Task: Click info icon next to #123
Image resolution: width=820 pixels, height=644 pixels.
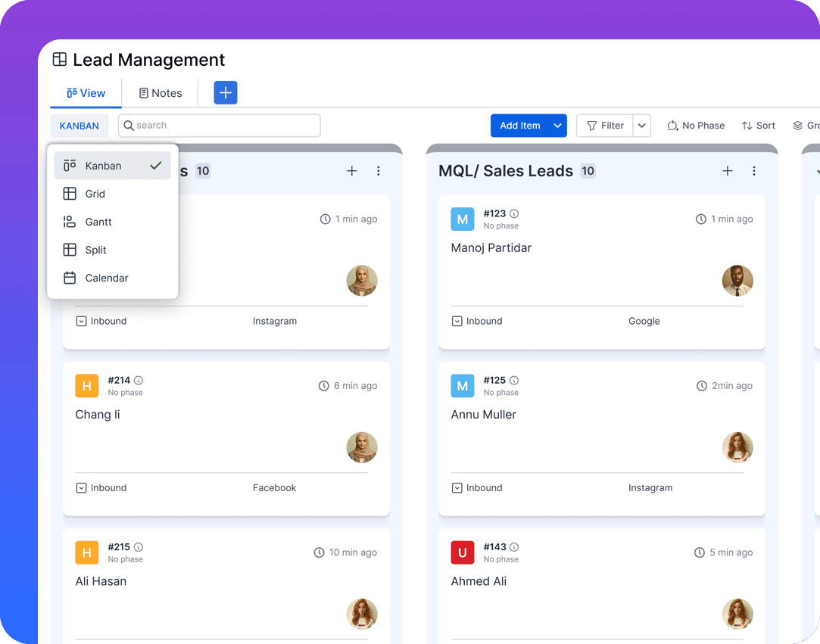Action: 514,213
